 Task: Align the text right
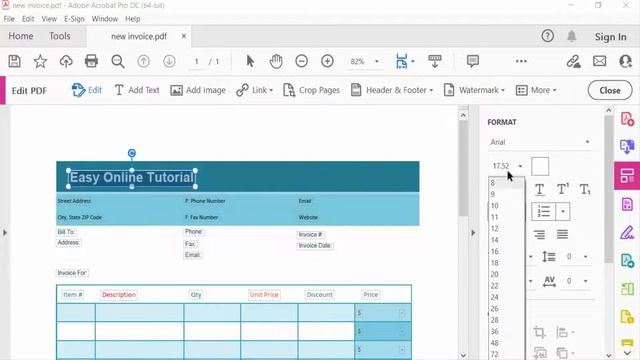point(539,234)
